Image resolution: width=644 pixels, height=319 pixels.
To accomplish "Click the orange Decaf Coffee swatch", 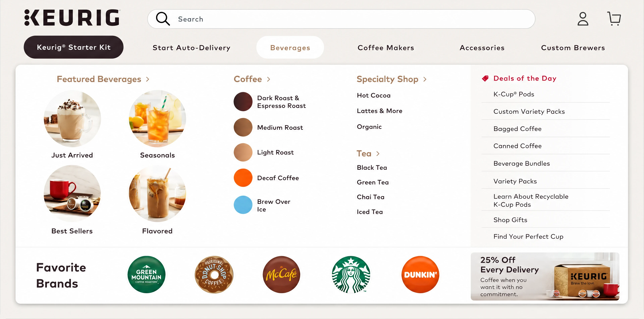I will (x=243, y=178).
